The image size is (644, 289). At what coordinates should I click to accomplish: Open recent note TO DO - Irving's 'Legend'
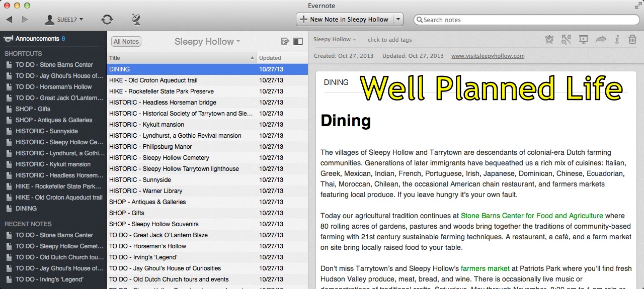(x=53, y=279)
